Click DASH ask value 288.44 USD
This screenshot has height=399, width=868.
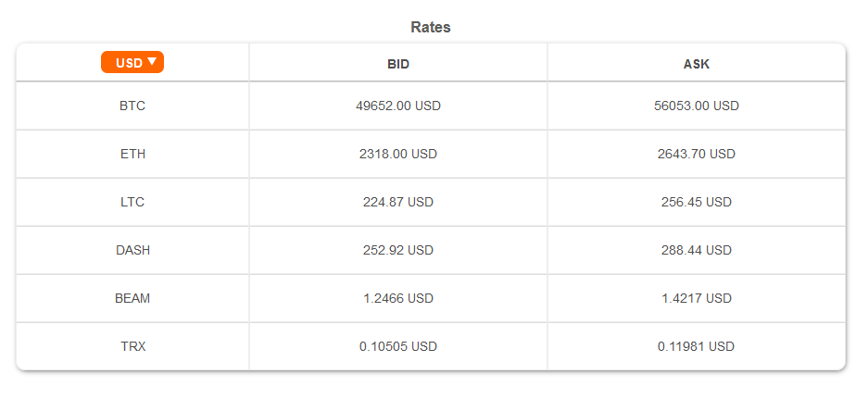[x=697, y=250]
